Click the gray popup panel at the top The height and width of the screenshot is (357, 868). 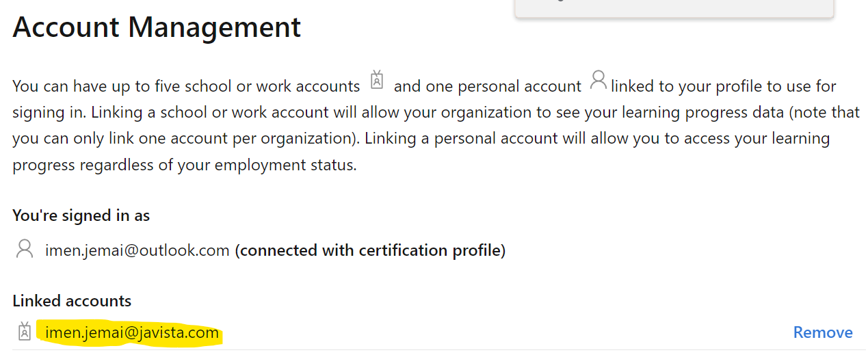tap(674, 9)
